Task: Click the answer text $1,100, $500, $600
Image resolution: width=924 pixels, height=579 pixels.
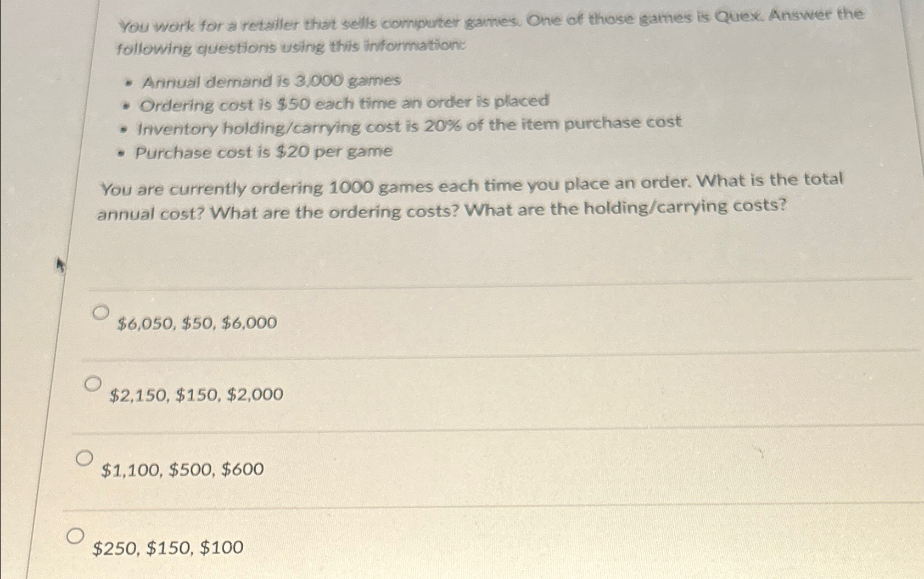Action: click(x=181, y=469)
